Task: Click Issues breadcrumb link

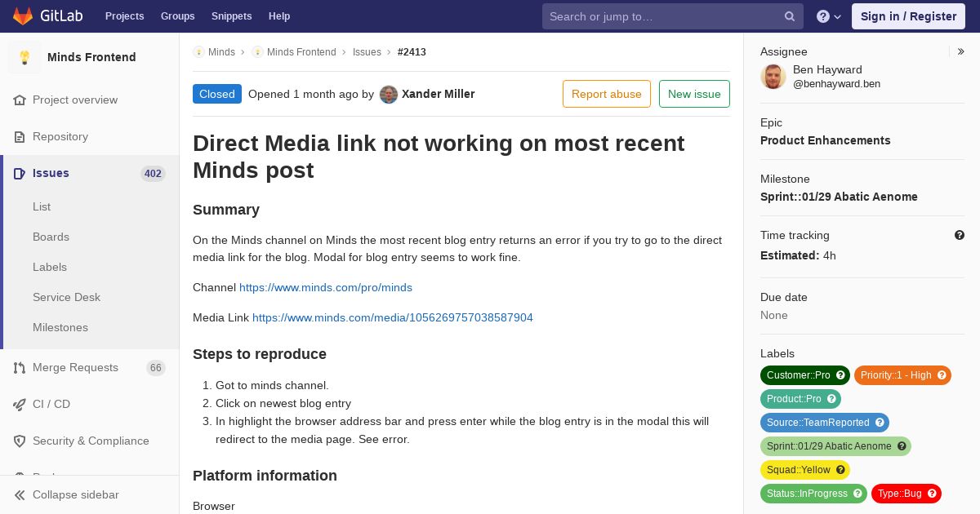Action: (x=367, y=52)
